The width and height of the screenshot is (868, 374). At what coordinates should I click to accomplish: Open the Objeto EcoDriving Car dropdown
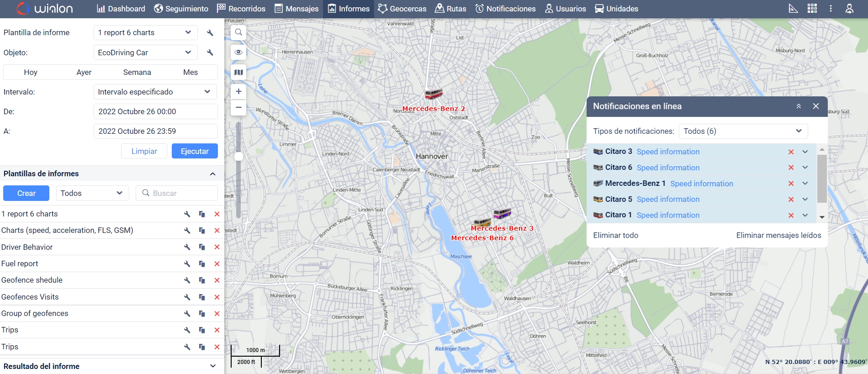(145, 53)
